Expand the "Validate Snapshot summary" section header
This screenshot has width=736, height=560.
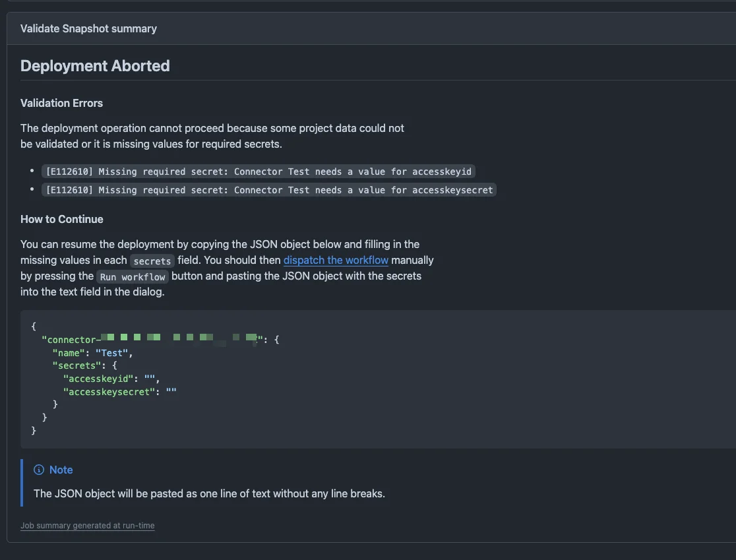[88, 28]
